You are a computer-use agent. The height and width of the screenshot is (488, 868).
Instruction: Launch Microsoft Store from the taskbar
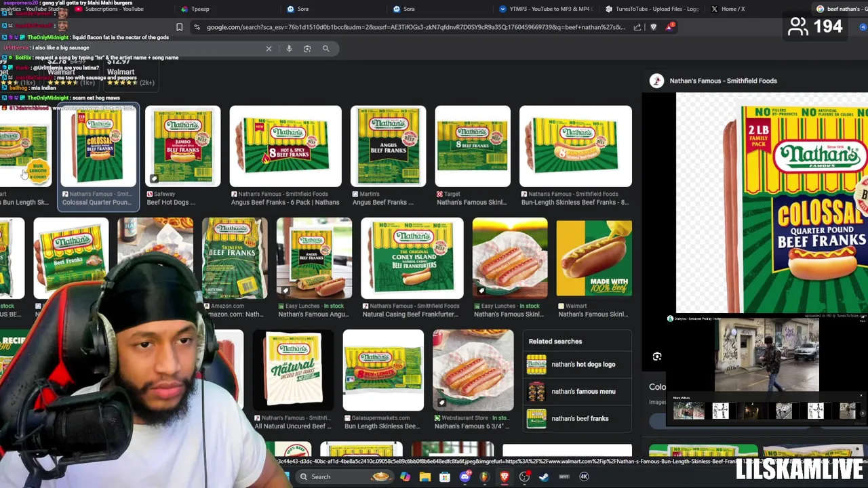445,476
